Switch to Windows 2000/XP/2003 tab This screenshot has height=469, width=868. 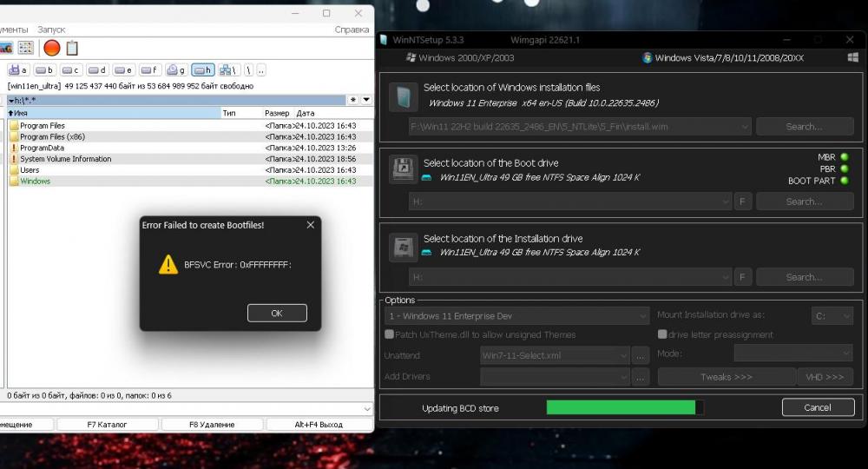[x=460, y=58]
